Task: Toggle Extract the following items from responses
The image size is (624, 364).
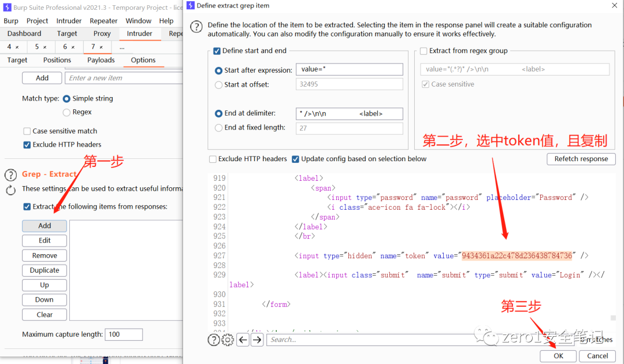Action: click(x=27, y=207)
